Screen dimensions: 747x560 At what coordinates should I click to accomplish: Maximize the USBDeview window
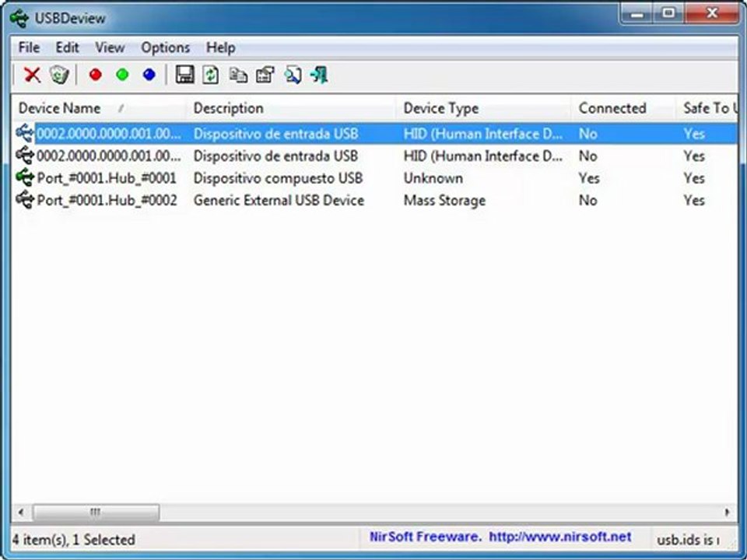coord(669,14)
